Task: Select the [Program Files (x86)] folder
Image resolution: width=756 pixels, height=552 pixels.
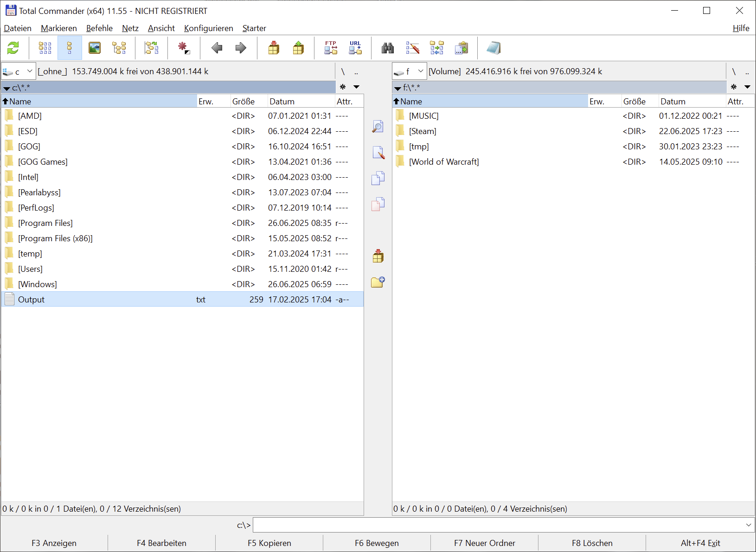Action: pos(182,238)
